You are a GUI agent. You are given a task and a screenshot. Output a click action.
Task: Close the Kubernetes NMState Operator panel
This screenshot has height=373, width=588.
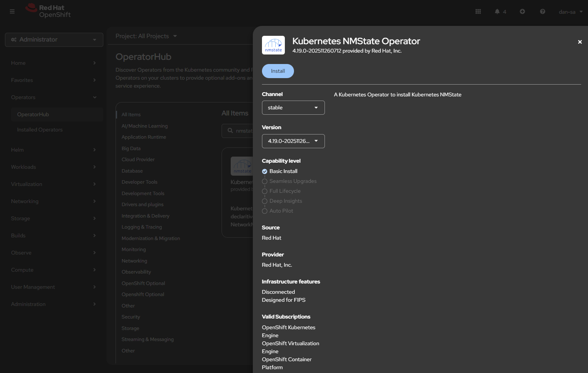pos(580,42)
